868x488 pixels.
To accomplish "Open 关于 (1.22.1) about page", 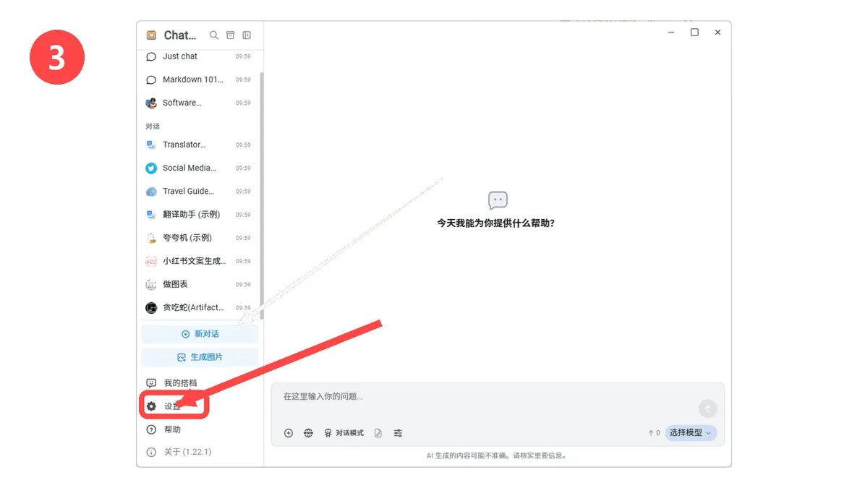I will coord(199,452).
